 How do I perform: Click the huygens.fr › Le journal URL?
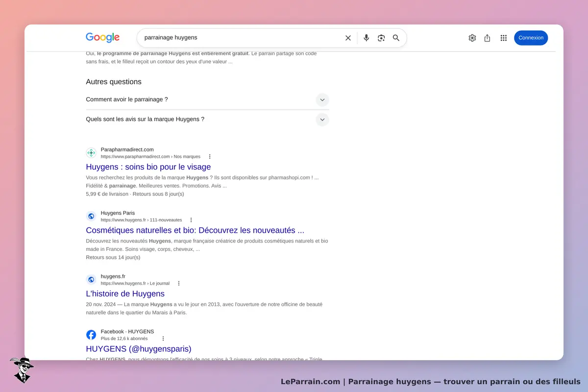click(x=135, y=283)
